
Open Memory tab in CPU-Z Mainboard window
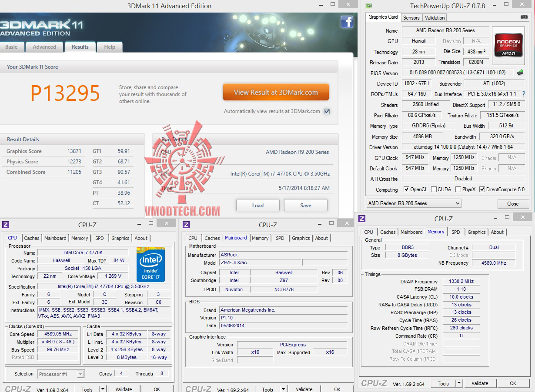click(260, 238)
